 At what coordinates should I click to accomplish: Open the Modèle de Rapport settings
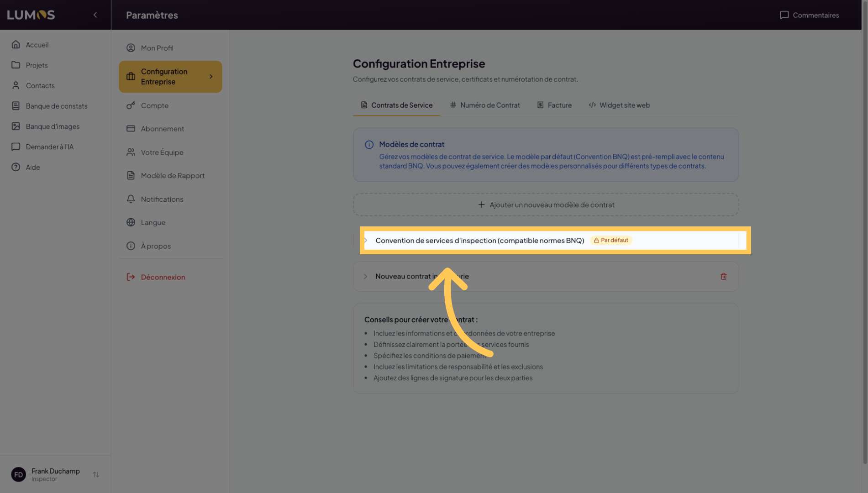point(172,176)
